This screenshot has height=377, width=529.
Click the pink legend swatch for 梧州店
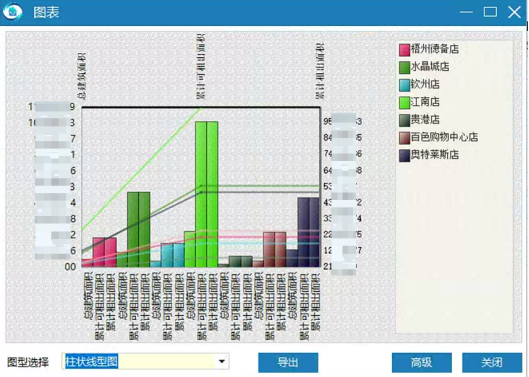[x=404, y=50]
